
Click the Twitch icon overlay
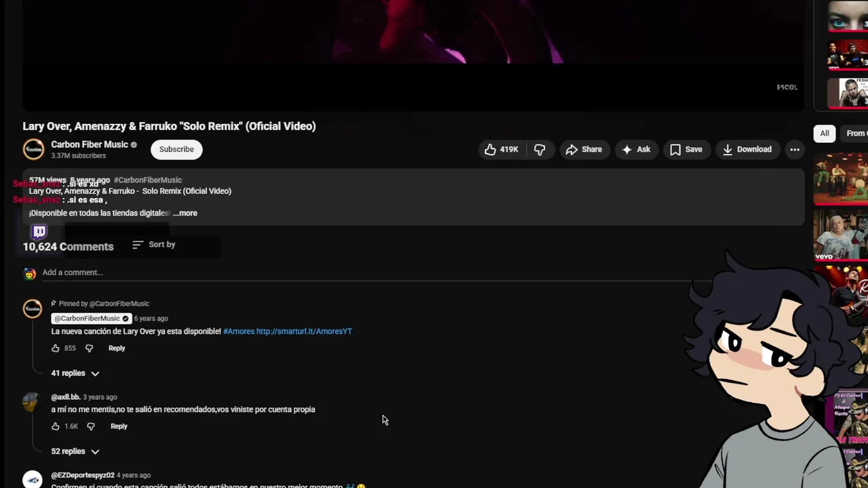(x=39, y=232)
